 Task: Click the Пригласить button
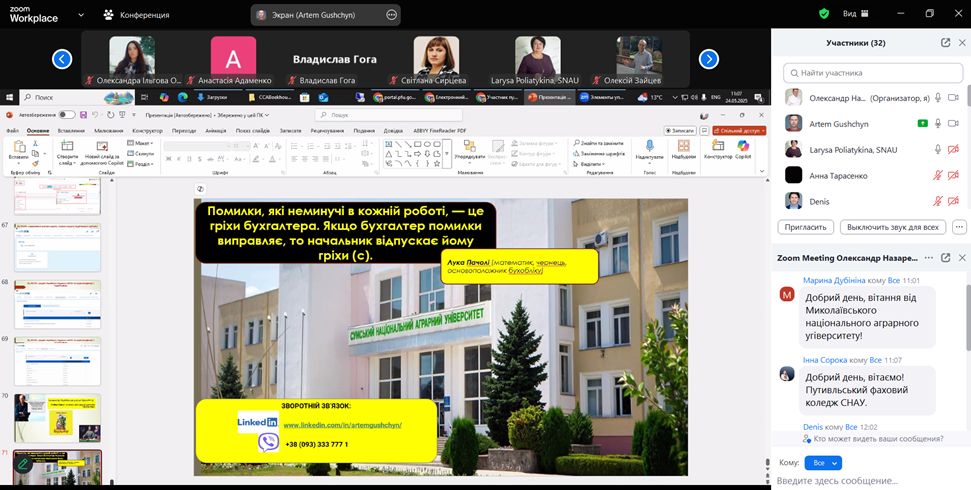[x=805, y=227]
